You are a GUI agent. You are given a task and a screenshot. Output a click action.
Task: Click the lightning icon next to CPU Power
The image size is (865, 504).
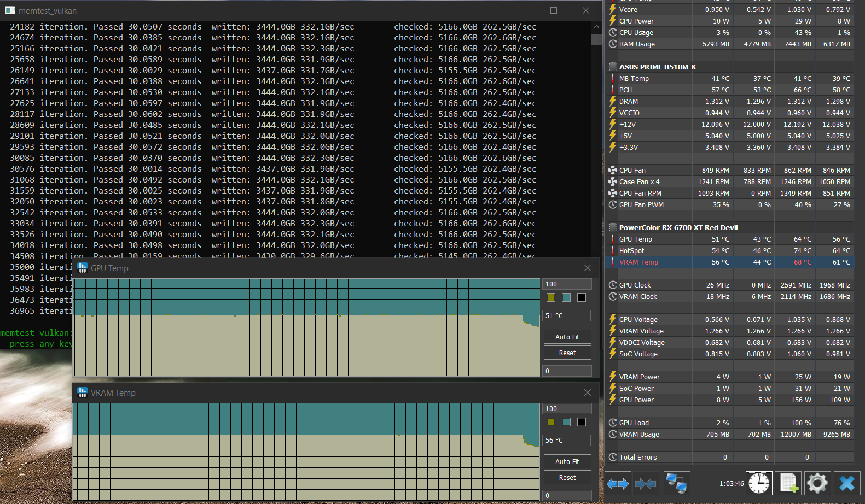tap(613, 21)
